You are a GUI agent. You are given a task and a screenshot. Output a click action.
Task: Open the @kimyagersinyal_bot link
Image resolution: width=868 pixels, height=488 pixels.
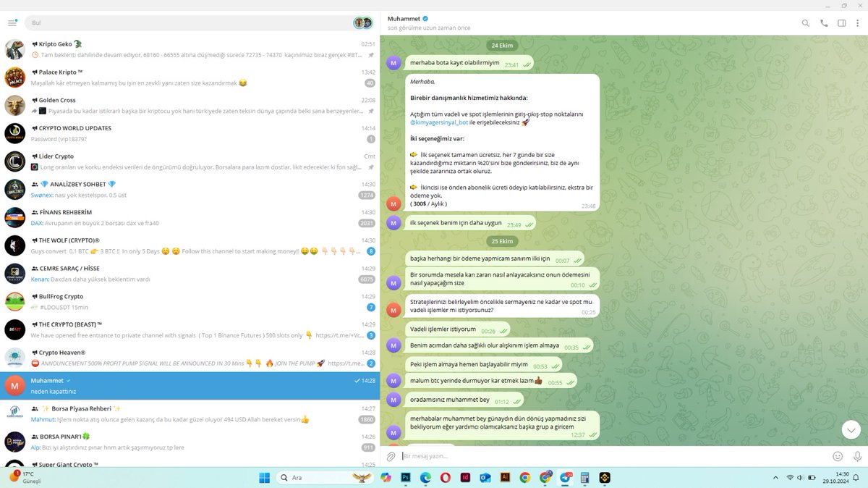[x=438, y=122]
